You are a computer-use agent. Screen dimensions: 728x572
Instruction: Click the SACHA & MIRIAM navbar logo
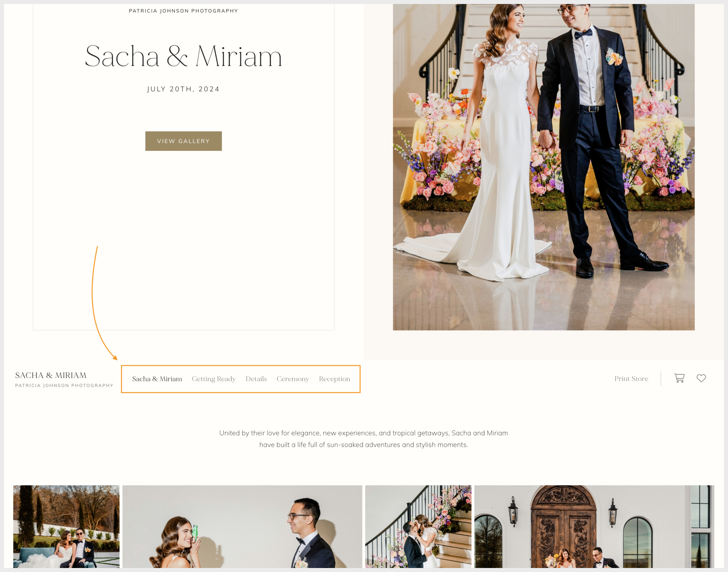pos(51,375)
